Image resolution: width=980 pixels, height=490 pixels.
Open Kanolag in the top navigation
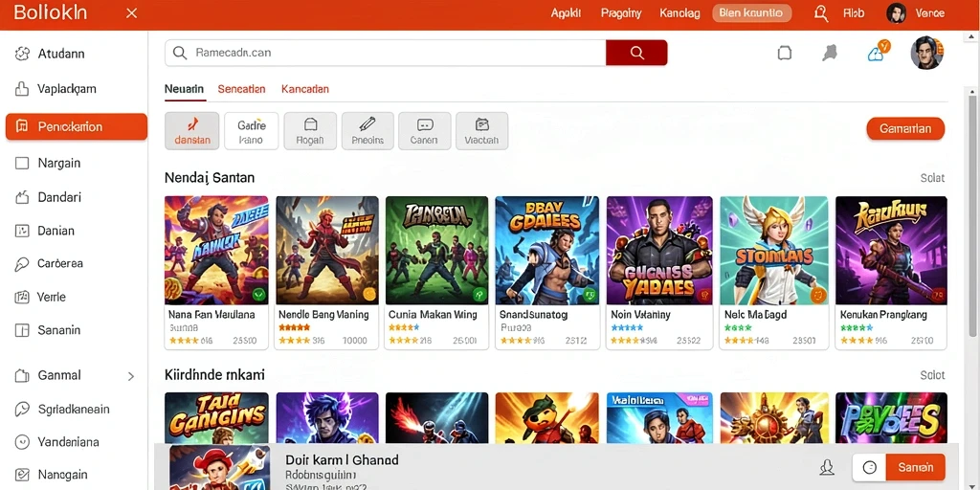[x=680, y=13]
